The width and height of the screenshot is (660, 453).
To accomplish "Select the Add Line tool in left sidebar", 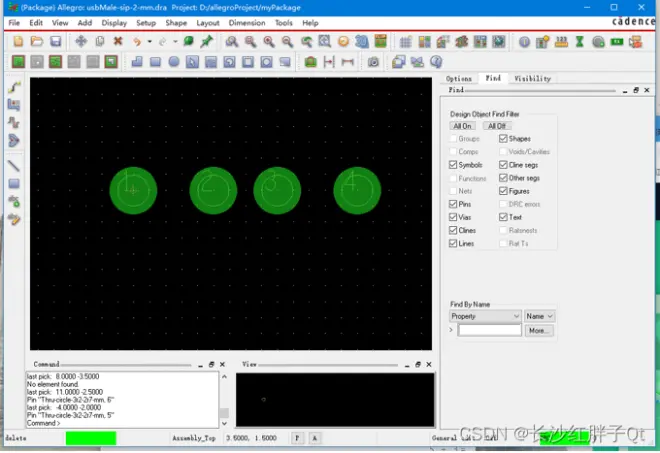I will click(x=14, y=165).
